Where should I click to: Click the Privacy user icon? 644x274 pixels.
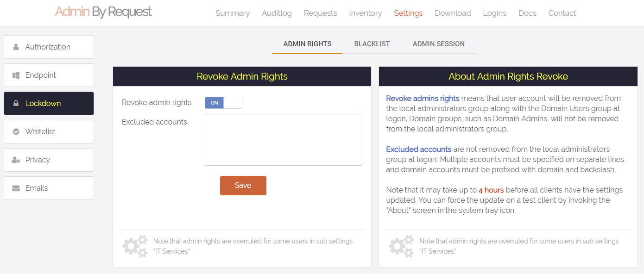pyautogui.click(x=16, y=160)
